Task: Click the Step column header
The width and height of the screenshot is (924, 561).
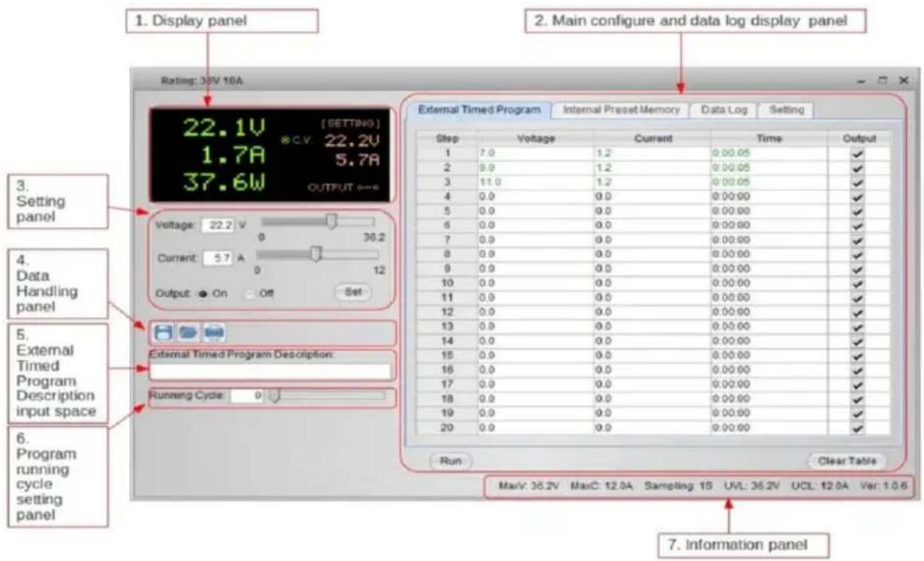Action: 446,138
